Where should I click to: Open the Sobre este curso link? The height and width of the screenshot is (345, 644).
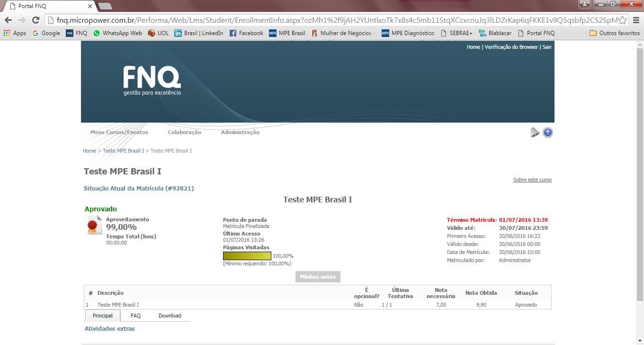click(x=532, y=180)
